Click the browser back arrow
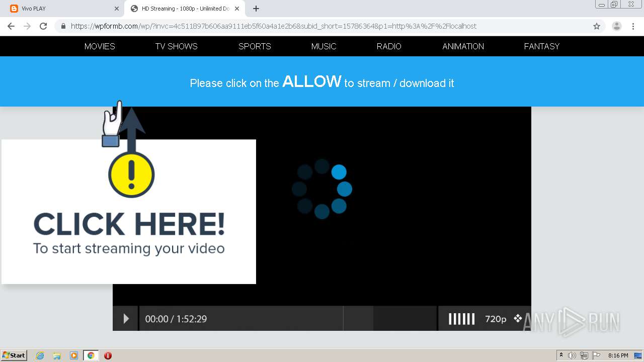The image size is (644, 362). point(11,26)
